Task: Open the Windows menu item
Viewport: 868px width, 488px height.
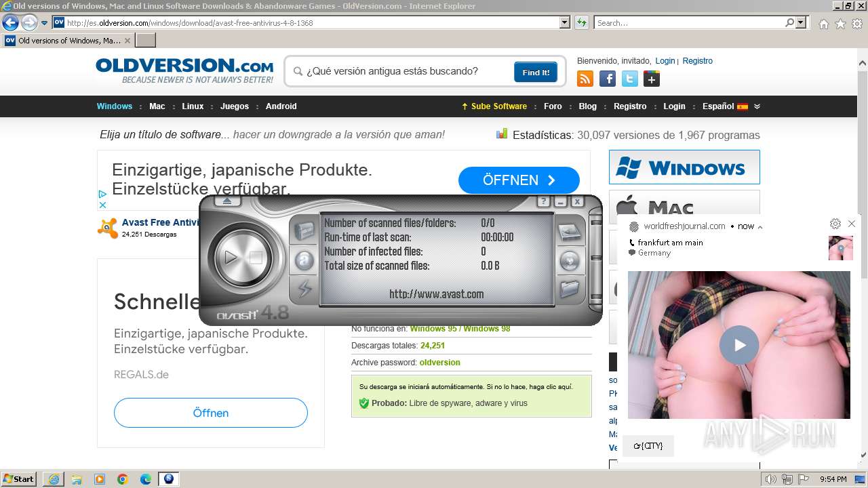Action: click(x=115, y=106)
